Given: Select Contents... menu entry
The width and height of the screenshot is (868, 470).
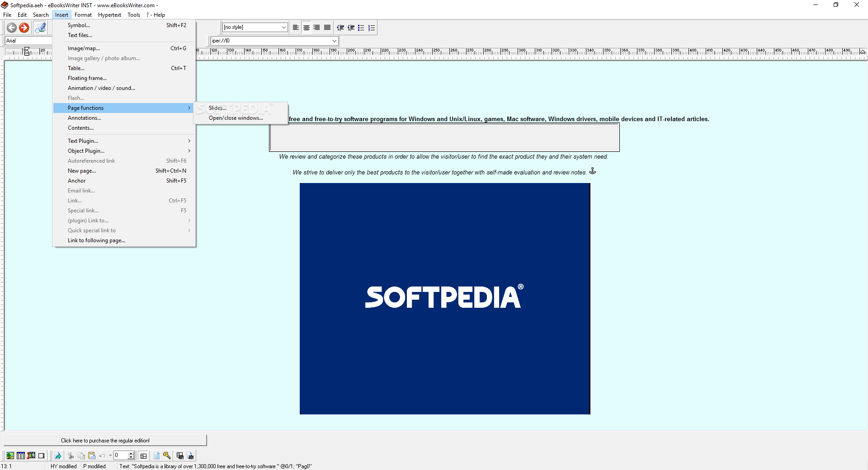Looking at the screenshot, I should (x=124, y=128).
